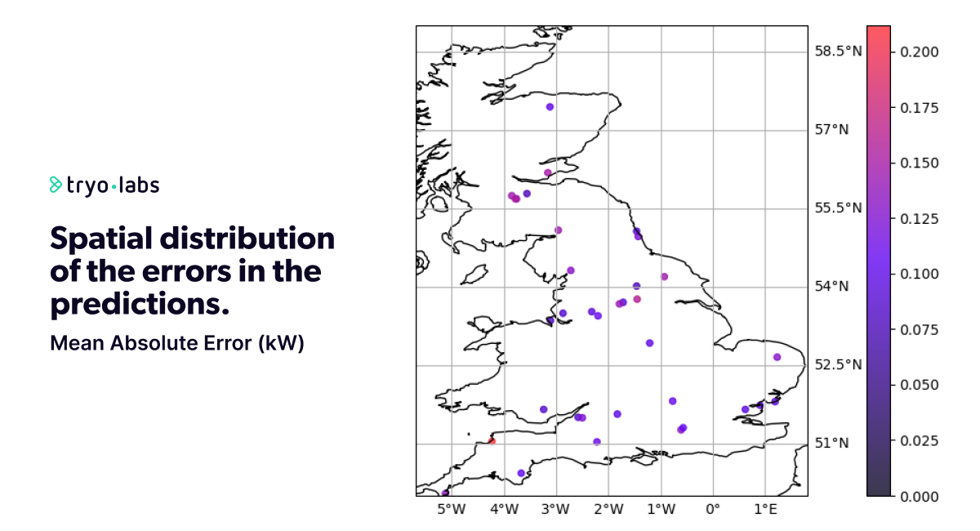
Task: Click the 0.200 colorbar tick label
Action: 919,51
